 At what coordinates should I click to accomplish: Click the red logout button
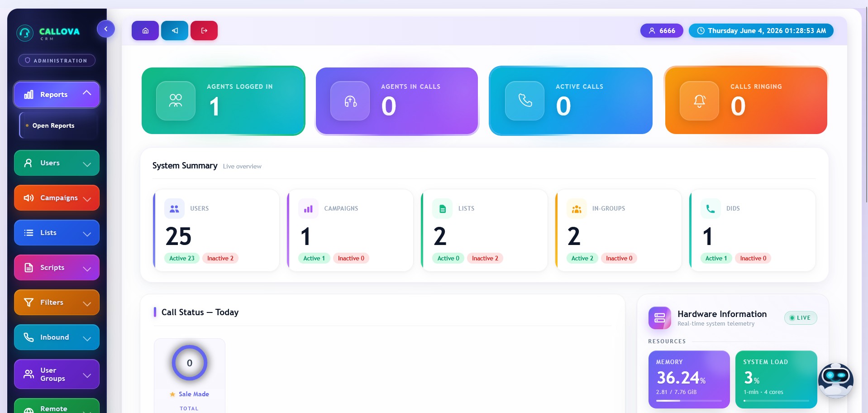204,30
